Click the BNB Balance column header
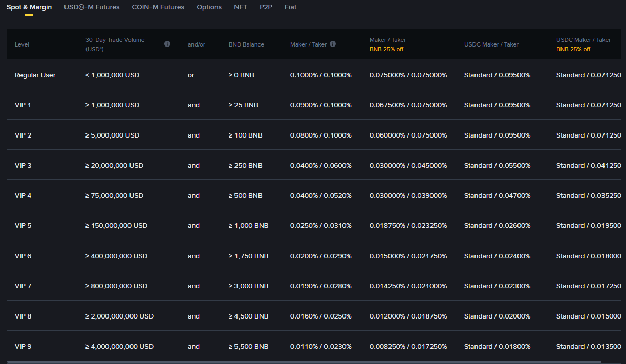Viewport: 626px width, 364px height. (246, 44)
